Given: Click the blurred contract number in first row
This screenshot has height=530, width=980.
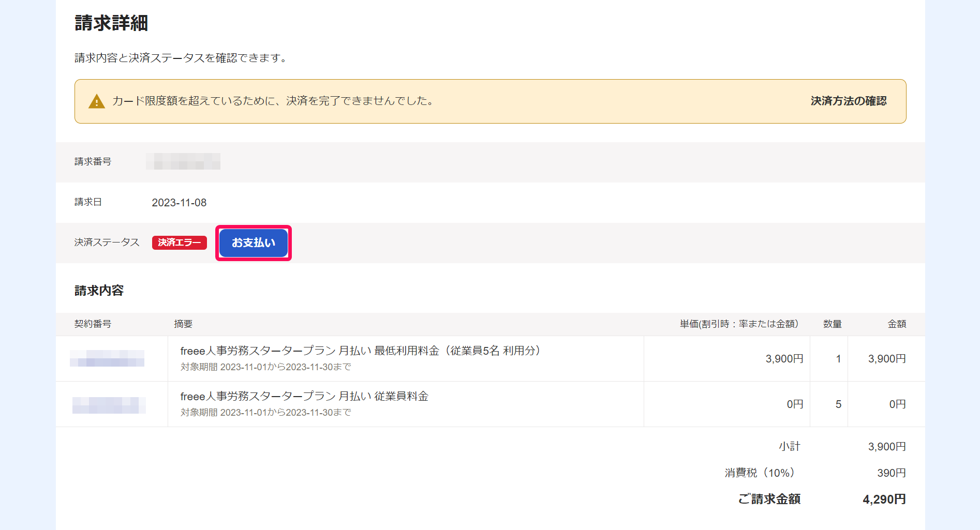Looking at the screenshot, I should pos(107,358).
